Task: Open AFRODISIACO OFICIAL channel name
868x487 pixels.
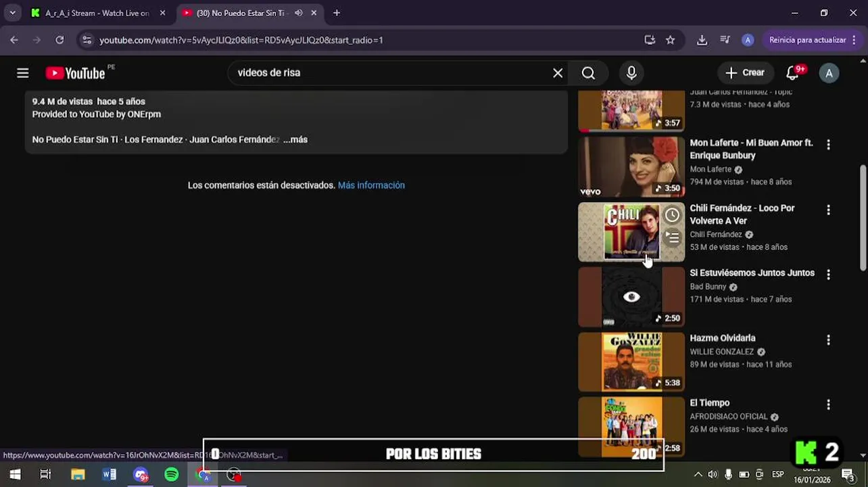Action: pos(729,417)
